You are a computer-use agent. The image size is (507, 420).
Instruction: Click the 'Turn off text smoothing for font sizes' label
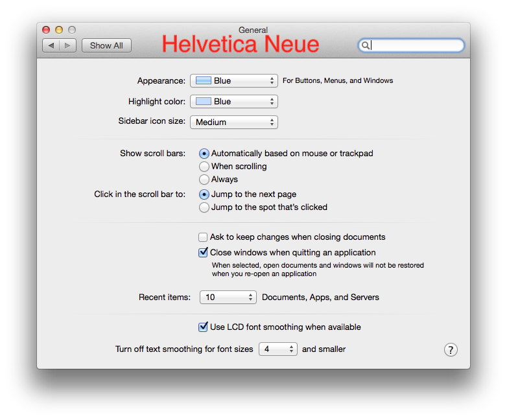184,349
